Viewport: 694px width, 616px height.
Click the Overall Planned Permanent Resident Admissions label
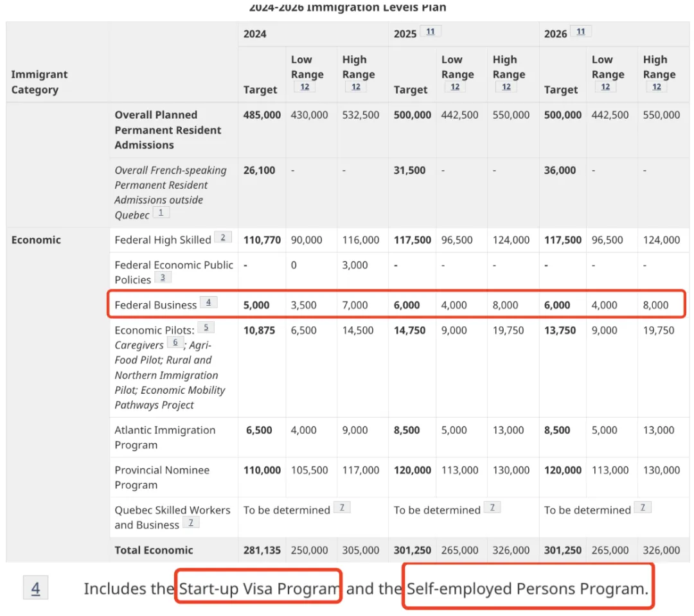[x=168, y=130]
